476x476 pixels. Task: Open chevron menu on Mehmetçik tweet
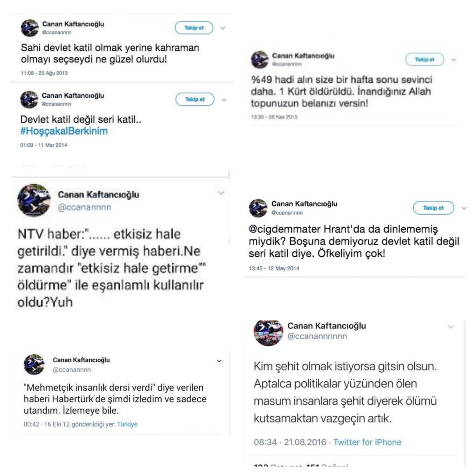click(219, 361)
